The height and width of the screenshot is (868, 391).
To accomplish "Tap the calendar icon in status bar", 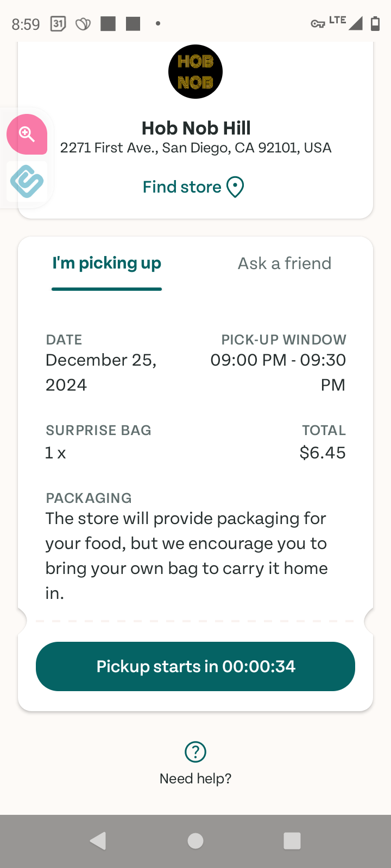I will click(x=58, y=24).
